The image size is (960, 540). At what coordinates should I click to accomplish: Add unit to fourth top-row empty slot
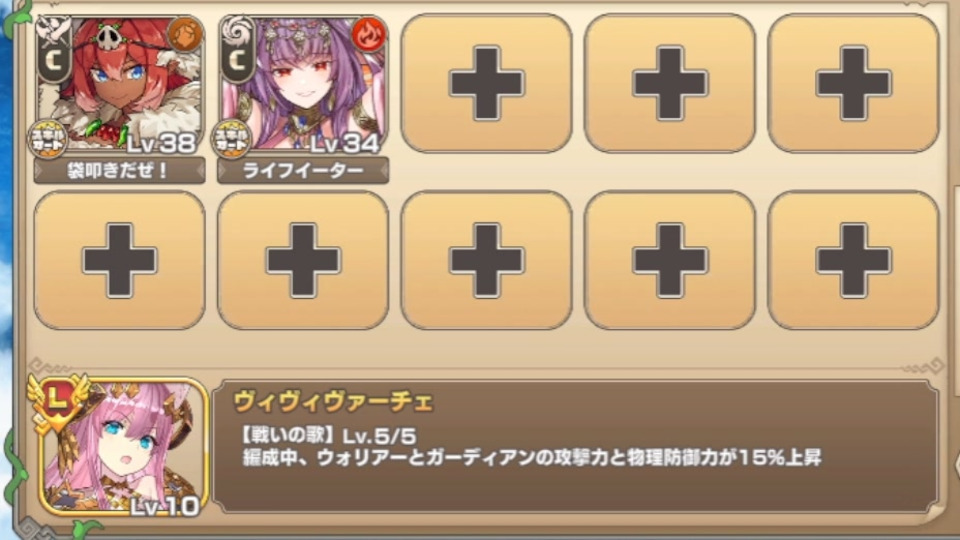pos(670,83)
